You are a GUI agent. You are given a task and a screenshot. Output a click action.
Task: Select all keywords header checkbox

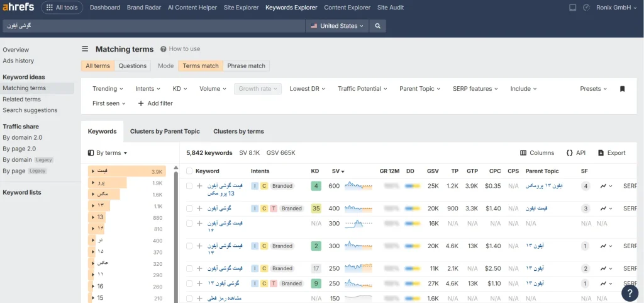[189, 171]
